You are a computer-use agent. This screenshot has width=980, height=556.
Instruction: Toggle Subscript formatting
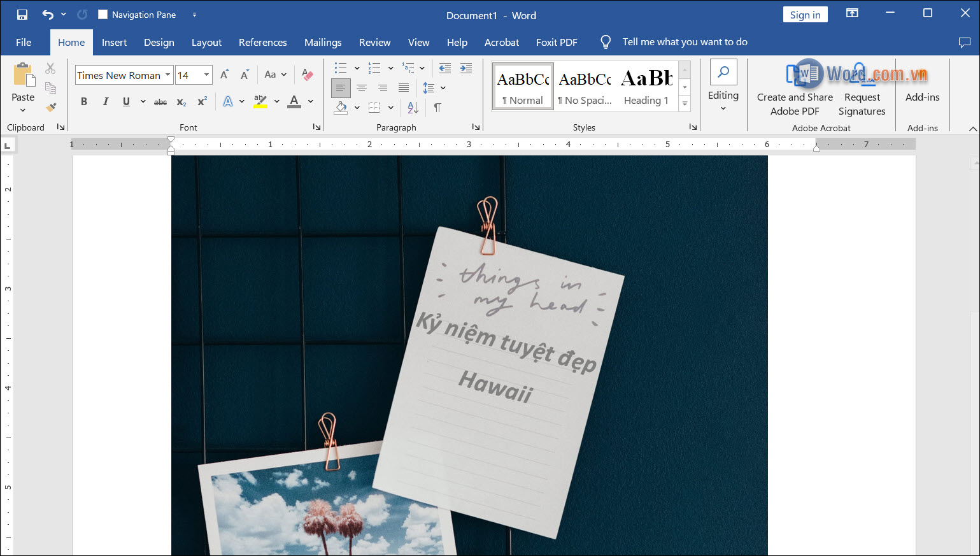181,102
